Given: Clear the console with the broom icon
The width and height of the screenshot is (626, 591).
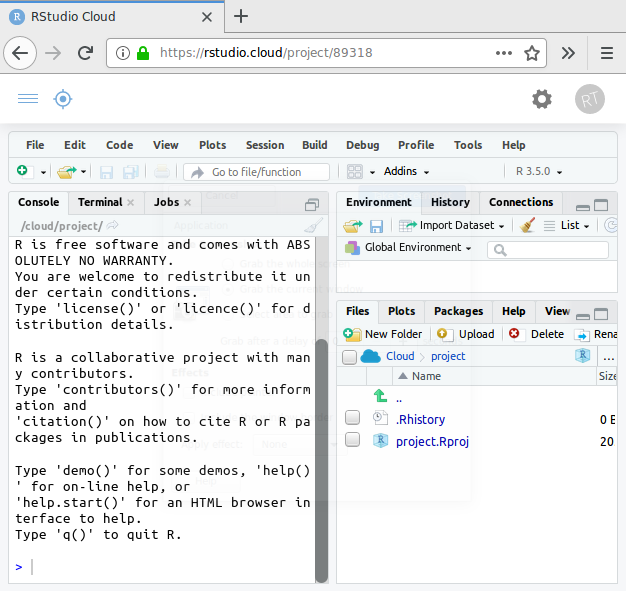Looking at the screenshot, I should pos(314,225).
